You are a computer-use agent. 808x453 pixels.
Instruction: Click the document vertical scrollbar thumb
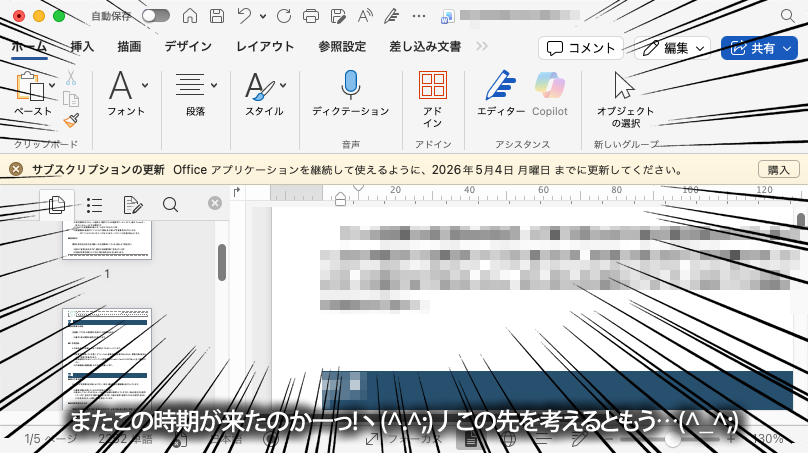801,221
